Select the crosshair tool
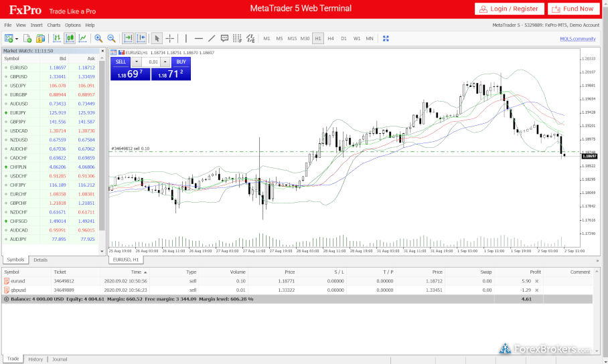608x364 pixels. (170, 38)
